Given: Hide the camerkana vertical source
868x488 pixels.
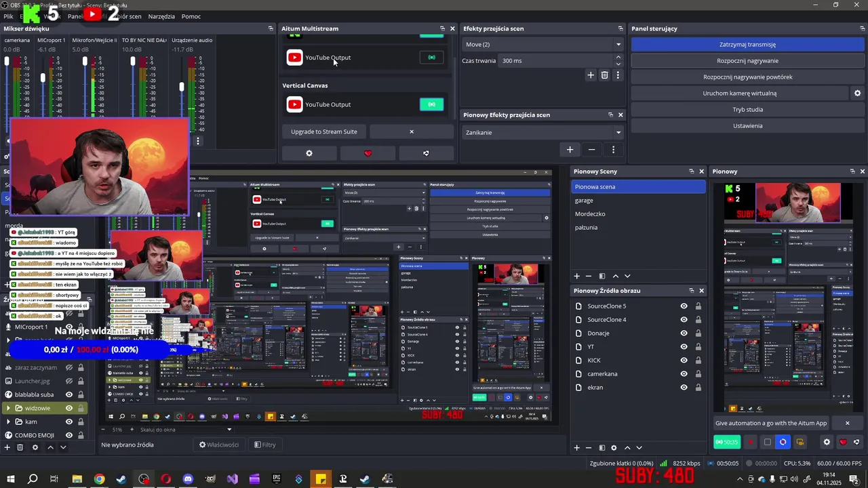Looking at the screenshot, I should 684,374.
